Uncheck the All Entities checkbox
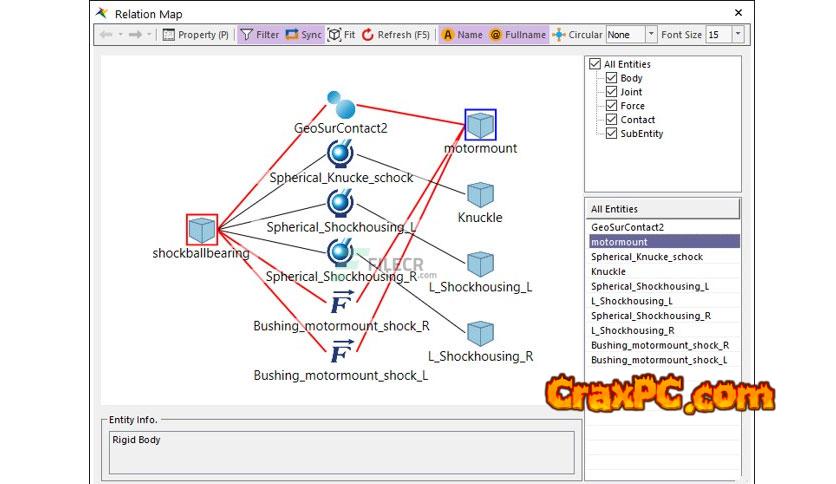 click(595, 64)
